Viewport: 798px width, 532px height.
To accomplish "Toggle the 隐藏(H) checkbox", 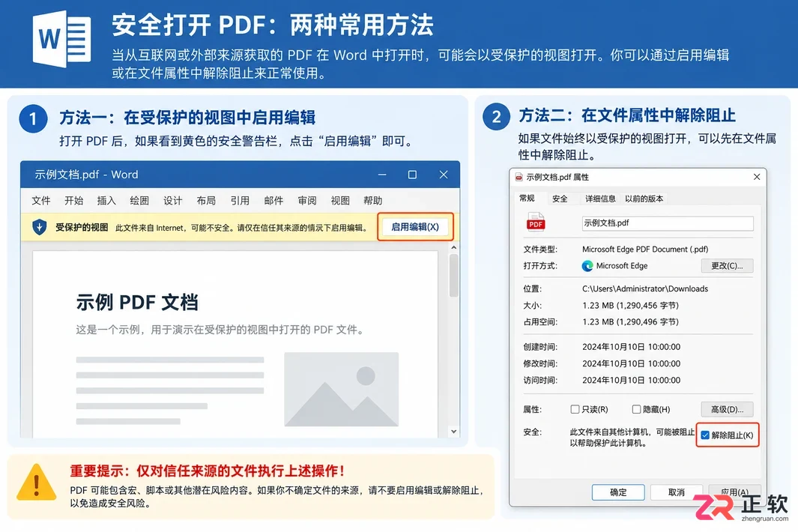I will click(x=636, y=409).
